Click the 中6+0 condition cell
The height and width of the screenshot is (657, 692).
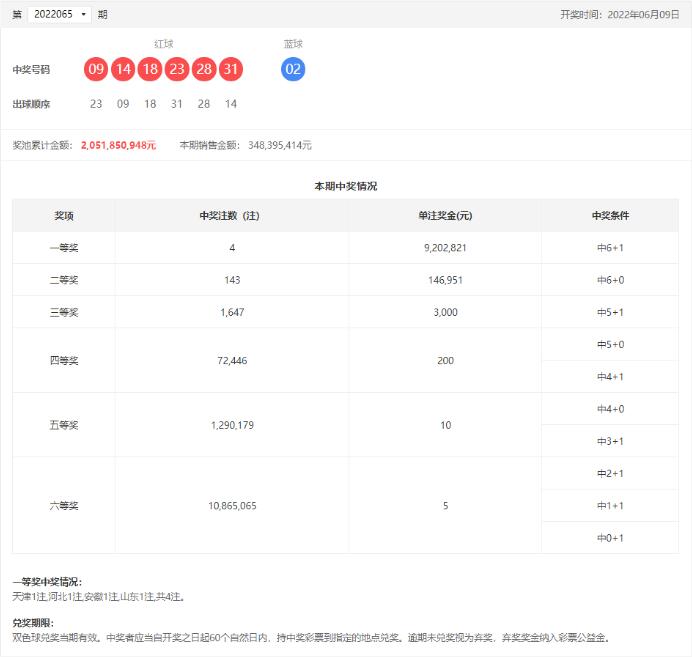point(610,280)
